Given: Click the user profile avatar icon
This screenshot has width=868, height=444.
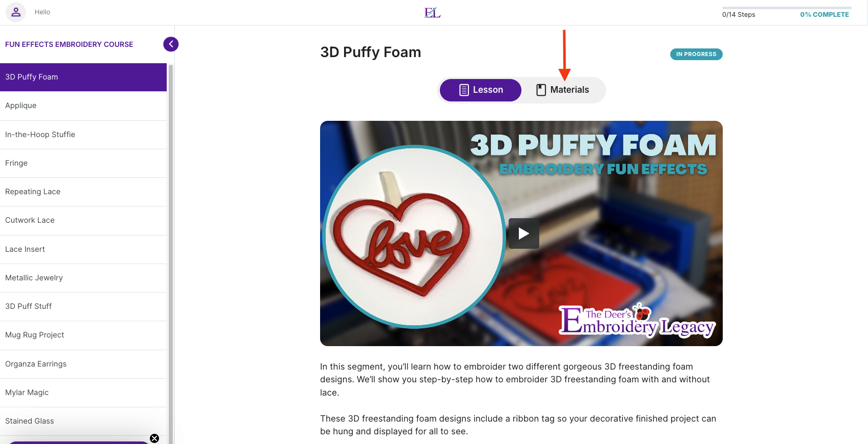Looking at the screenshot, I should pyautogui.click(x=16, y=12).
